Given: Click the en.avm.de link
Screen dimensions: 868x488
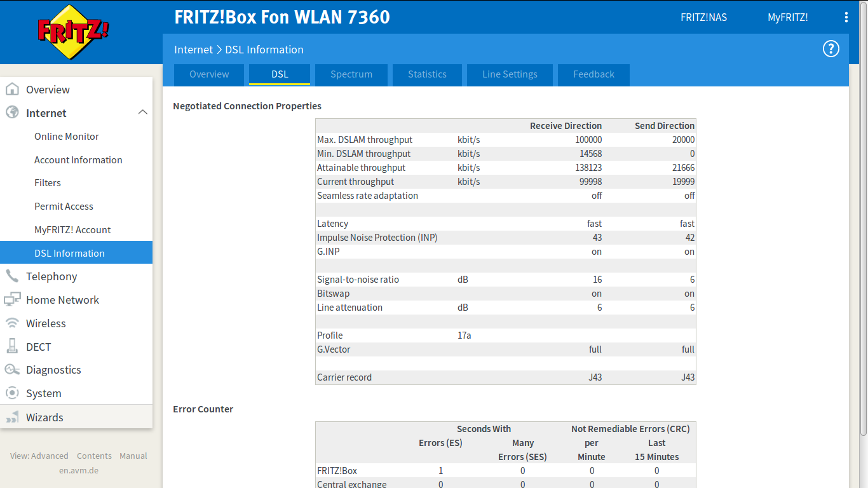Looking at the screenshot, I should (79, 471).
